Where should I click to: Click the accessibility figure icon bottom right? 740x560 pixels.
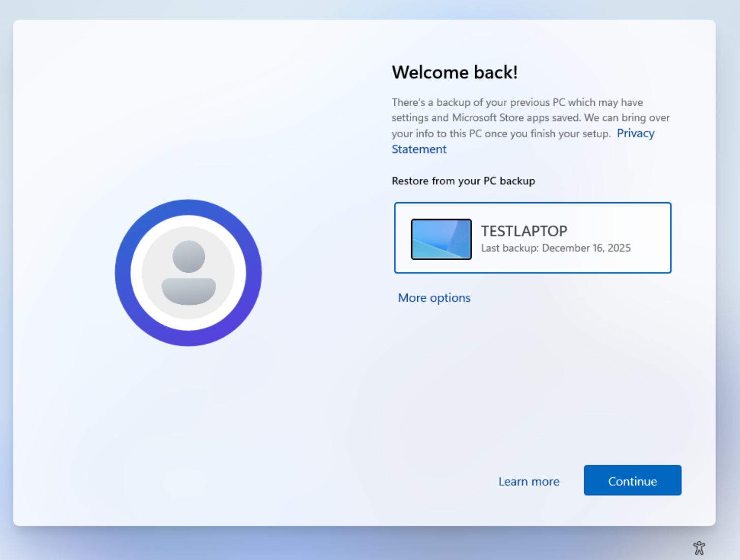click(699, 547)
